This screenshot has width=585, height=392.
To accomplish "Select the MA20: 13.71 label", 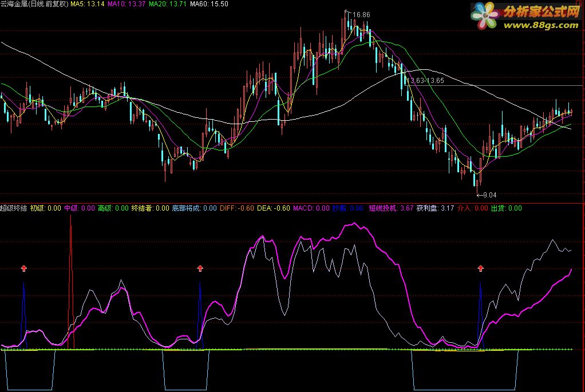I will (168, 4).
